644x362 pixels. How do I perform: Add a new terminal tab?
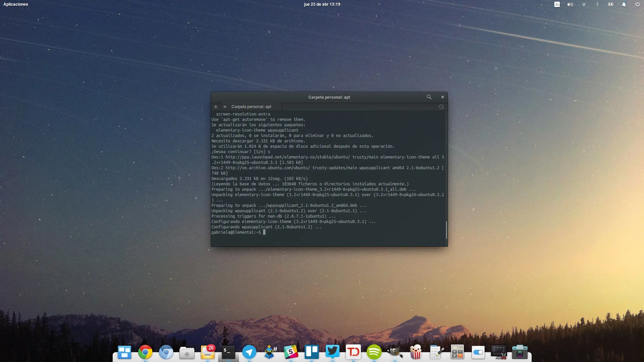tap(216, 107)
